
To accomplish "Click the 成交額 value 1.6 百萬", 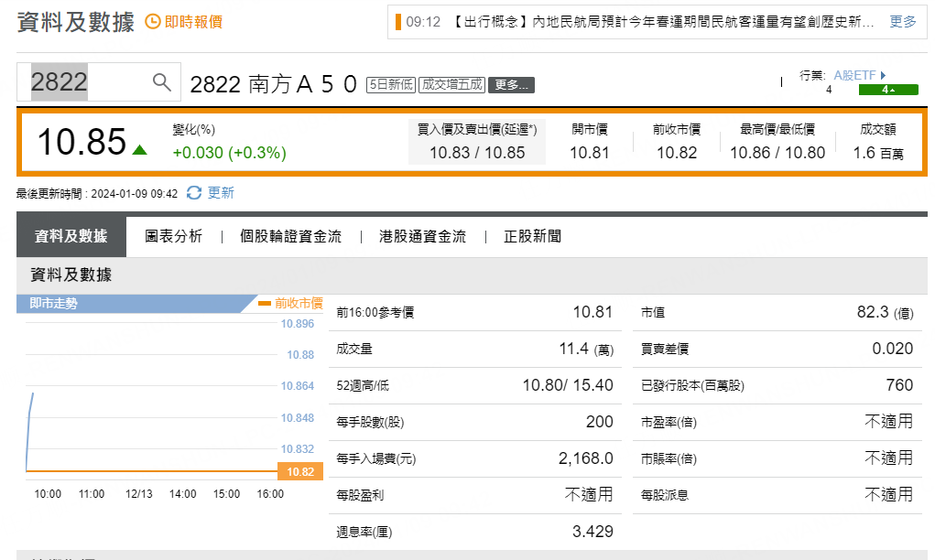I will [x=877, y=153].
